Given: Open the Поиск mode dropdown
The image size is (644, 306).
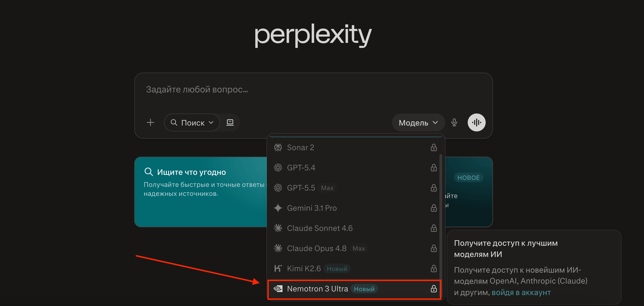Looking at the screenshot, I should tap(192, 122).
